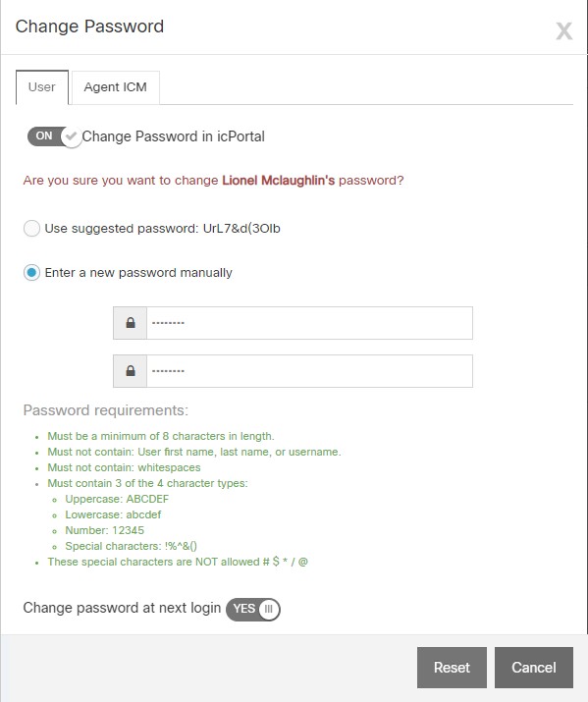The image size is (588, 702).
Task: Click Lionel Mclaughlin's name in the warning text
Action: click(x=279, y=181)
